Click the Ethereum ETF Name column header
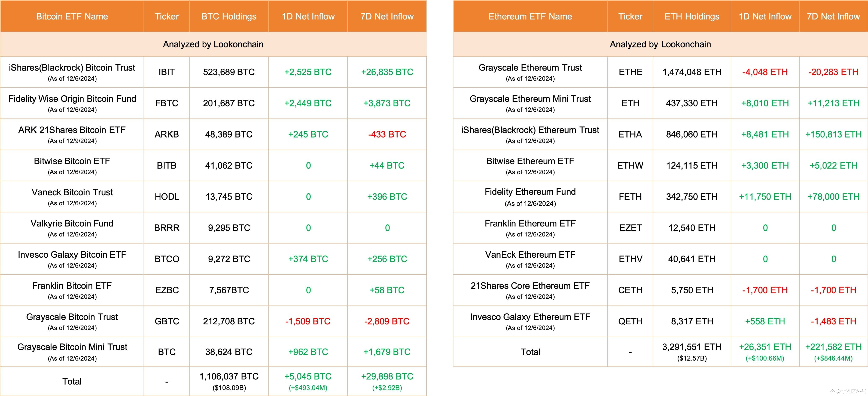 click(530, 17)
